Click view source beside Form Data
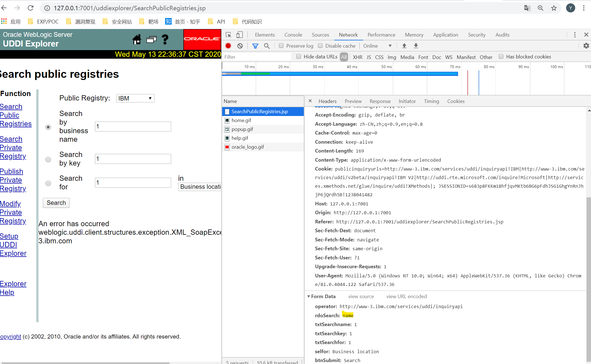Screen dimensions: 591x364 361,296
